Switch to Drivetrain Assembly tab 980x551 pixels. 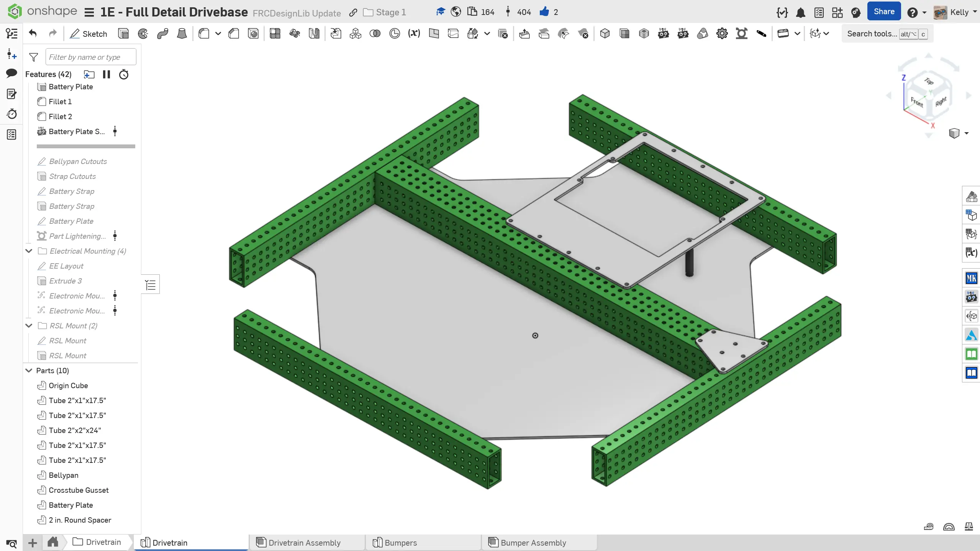(304, 543)
